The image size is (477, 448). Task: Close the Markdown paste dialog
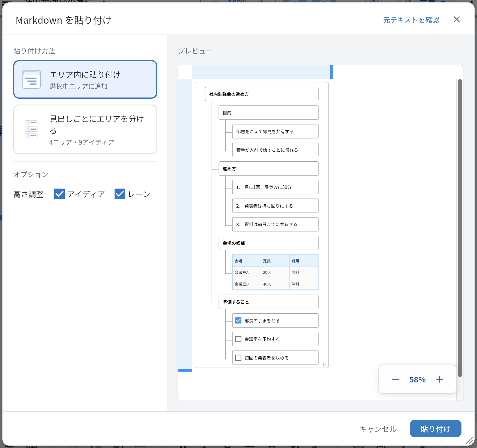tap(456, 20)
